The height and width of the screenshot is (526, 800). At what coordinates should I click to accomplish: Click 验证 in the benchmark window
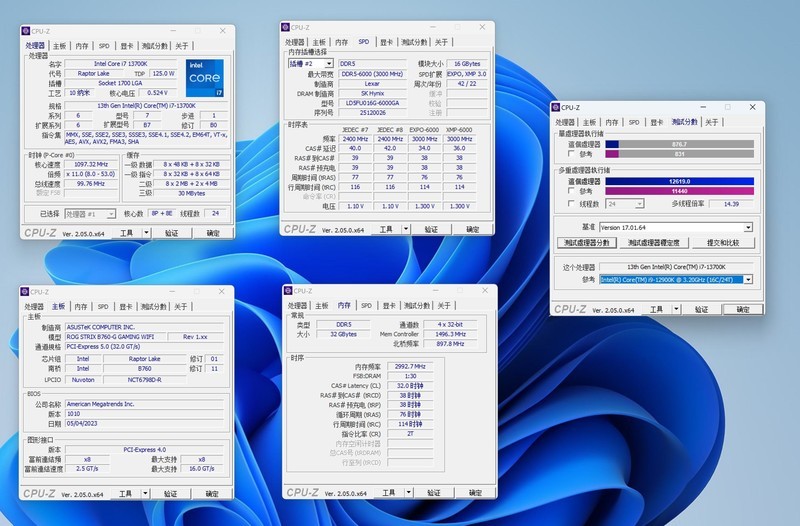click(x=702, y=309)
